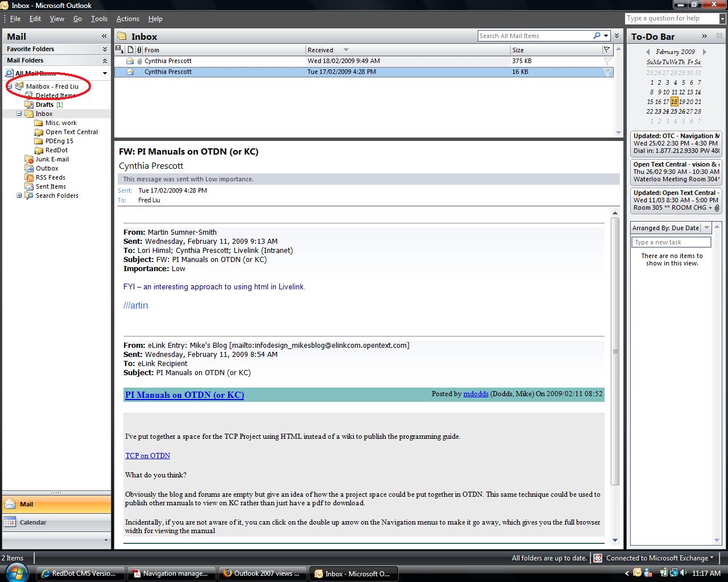Close the To-Do Bar with X
Image resolution: width=728 pixels, height=582 pixels.
719,36
